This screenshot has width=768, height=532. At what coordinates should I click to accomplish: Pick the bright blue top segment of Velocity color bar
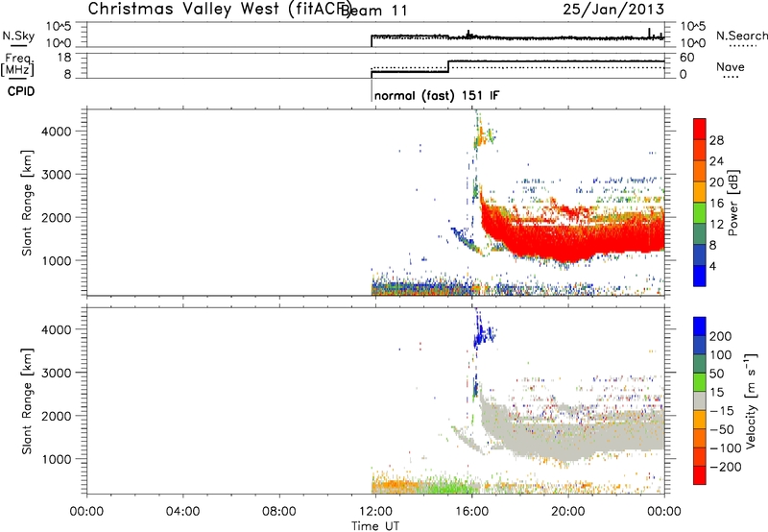click(700, 326)
